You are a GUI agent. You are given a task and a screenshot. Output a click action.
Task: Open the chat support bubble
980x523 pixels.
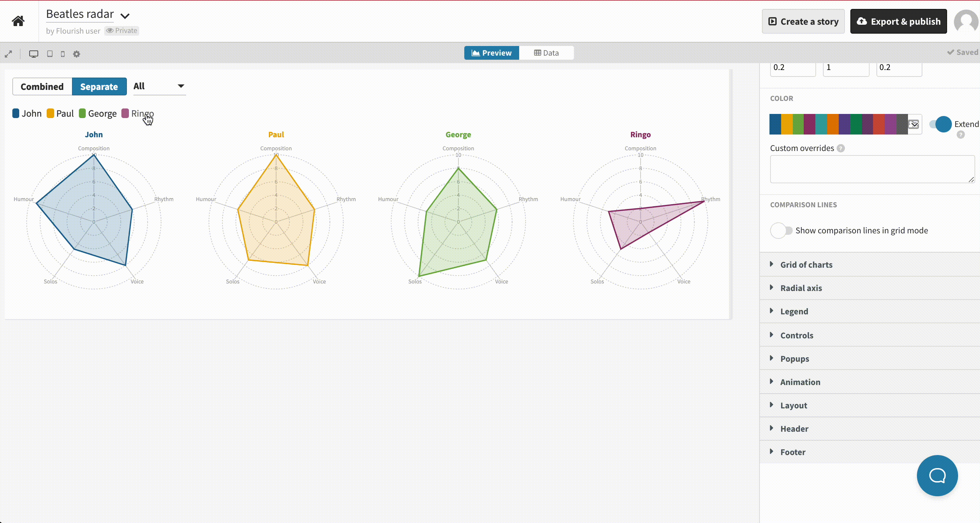coord(937,475)
